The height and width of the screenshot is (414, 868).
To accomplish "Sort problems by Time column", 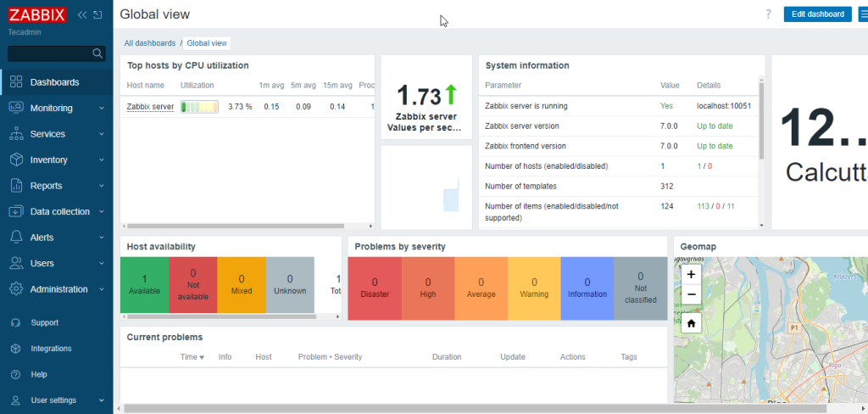I will (x=192, y=357).
